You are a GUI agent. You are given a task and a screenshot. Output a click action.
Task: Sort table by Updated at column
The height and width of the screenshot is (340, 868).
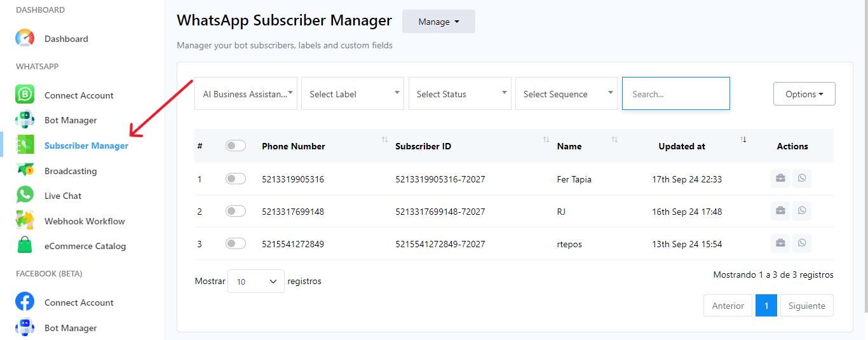tap(682, 146)
